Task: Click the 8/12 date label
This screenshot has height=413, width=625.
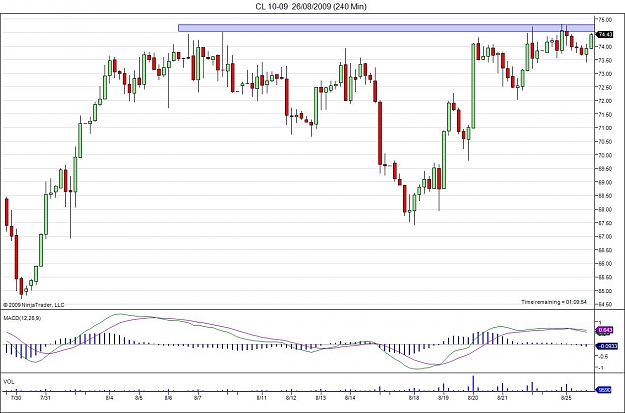Action: coord(291,398)
